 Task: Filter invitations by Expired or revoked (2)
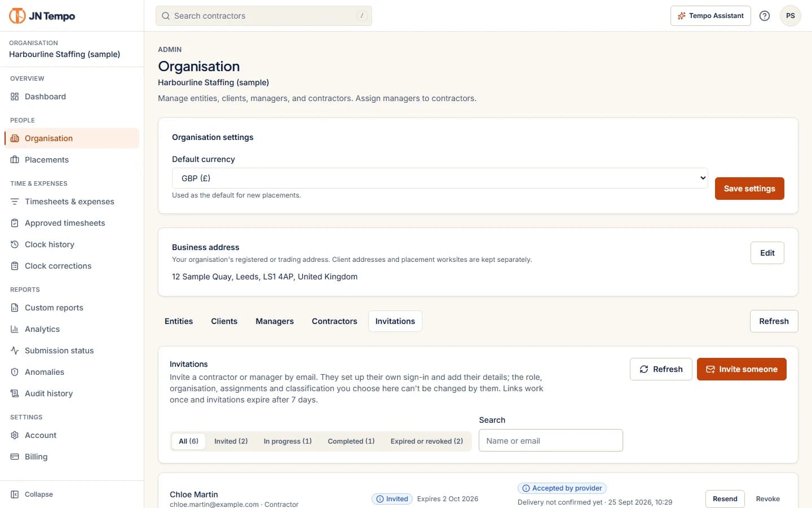[427, 441]
